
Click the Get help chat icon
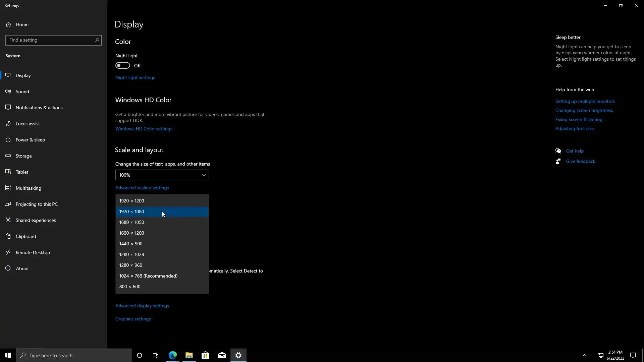point(558,151)
